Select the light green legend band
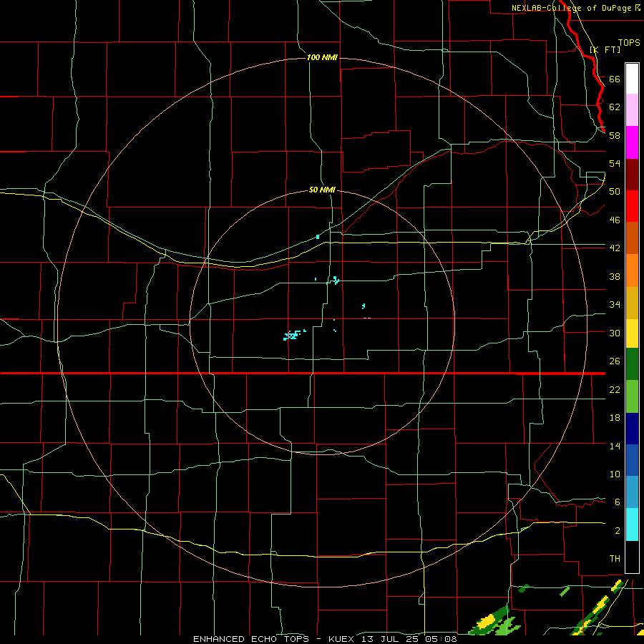The image size is (644, 644). [x=632, y=396]
